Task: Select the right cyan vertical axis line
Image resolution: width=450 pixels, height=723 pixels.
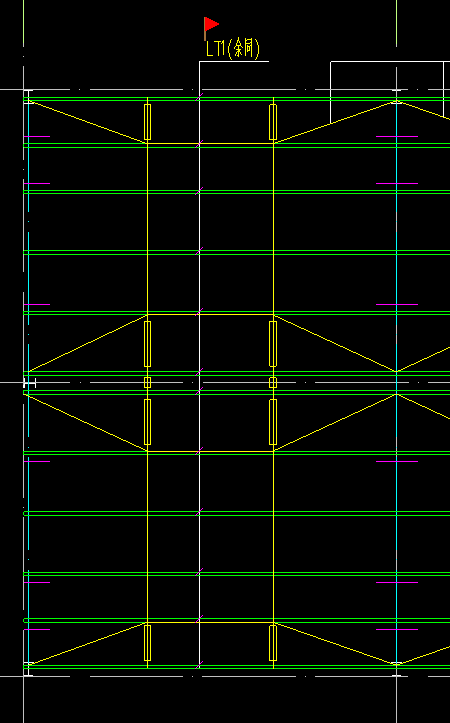Action: click(x=397, y=383)
